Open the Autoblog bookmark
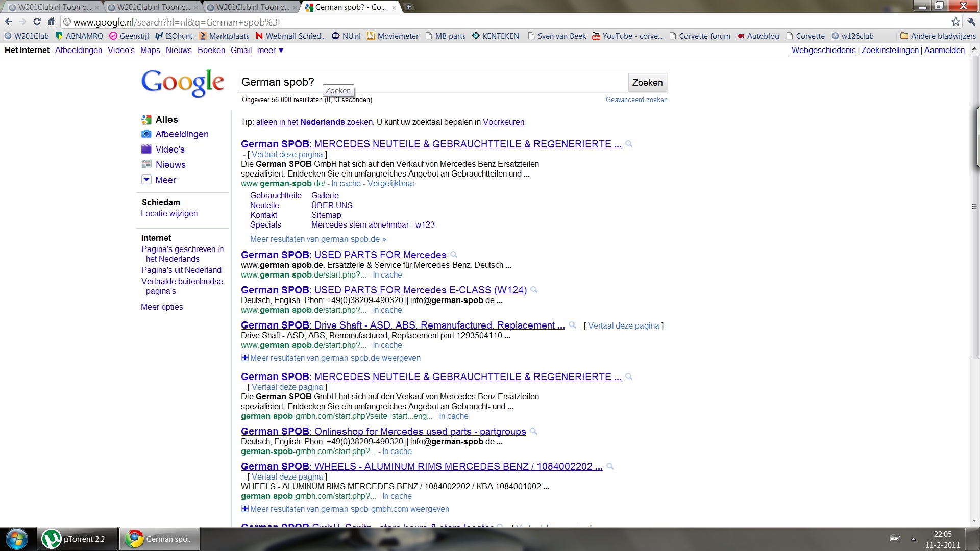The height and width of the screenshot is (551, 980). [x=757, y=36]
